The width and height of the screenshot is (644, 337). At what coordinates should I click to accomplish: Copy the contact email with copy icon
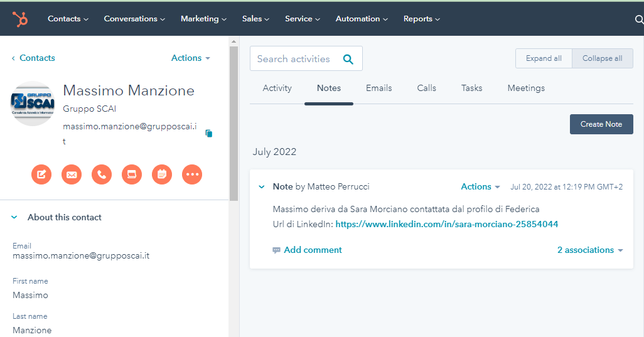(209, 134)
